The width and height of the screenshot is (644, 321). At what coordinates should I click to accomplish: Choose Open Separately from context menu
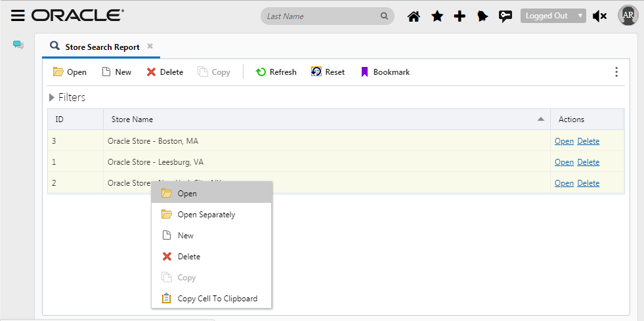[x=206, y=215]
